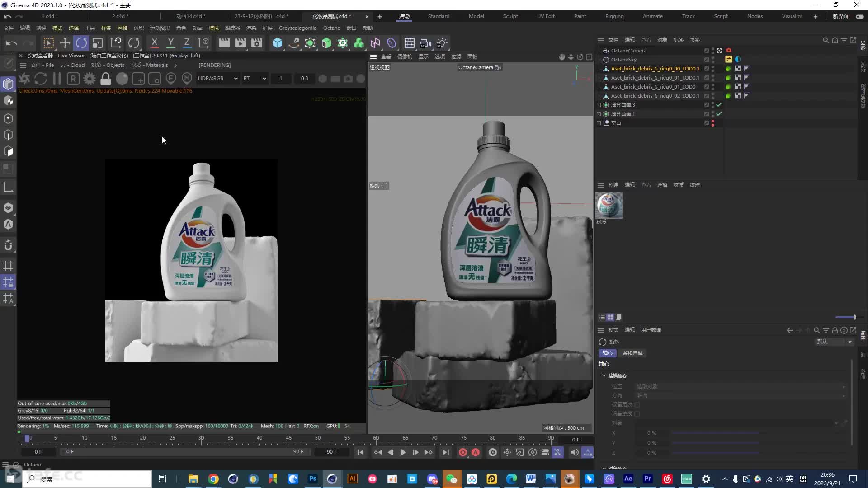Switch to 柔和选择 tab in attributes
Image resolution: width=868 pixels, height=488 pixels.
(632, 353)
